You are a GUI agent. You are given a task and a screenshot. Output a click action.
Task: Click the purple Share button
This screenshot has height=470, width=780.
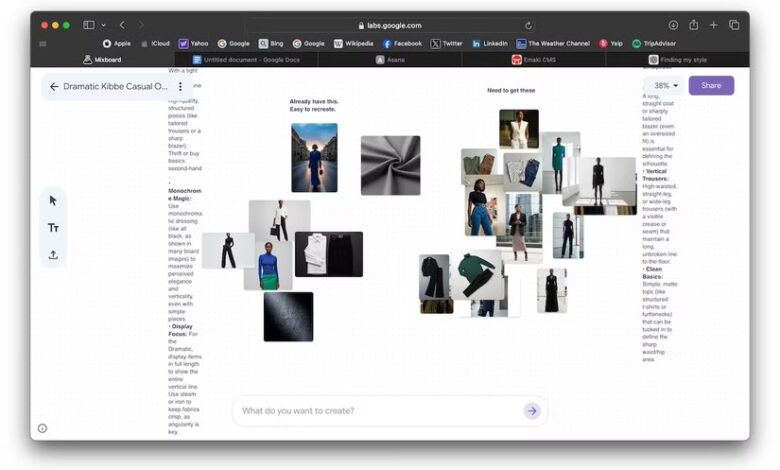[711, 86]
